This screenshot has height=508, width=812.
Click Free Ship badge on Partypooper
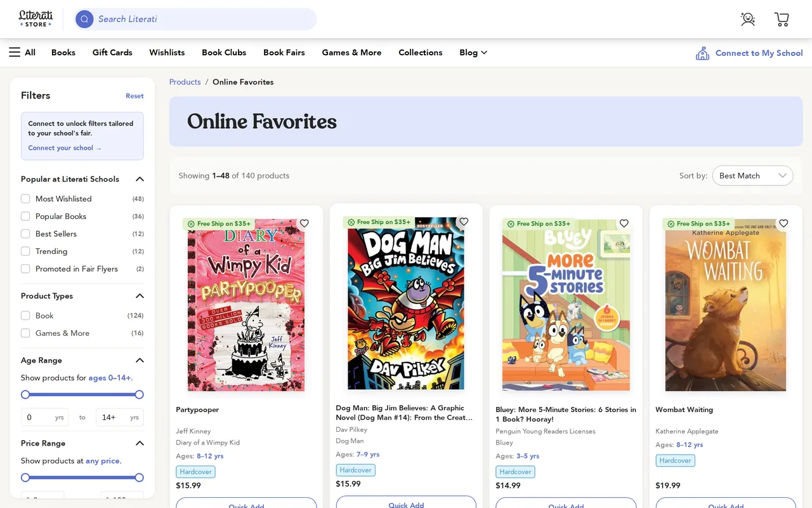pyautogui.click(x=219, y=224)
